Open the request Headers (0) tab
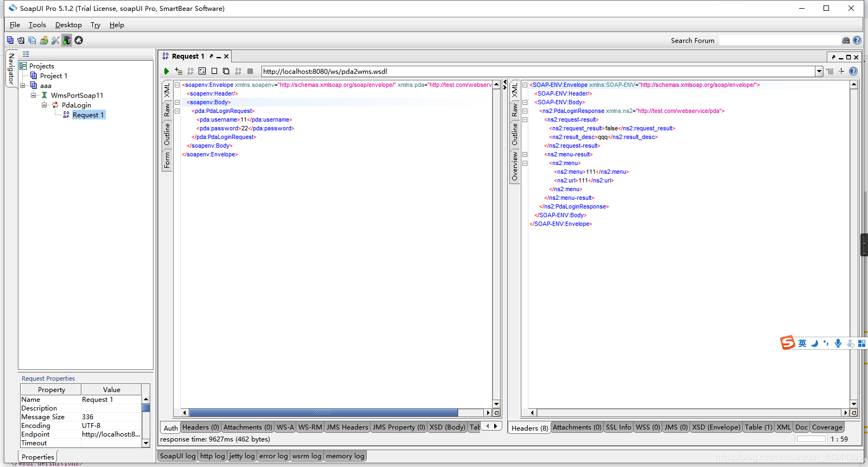Image resolution: width=868 pixels, height=467 pixels. 200,427
